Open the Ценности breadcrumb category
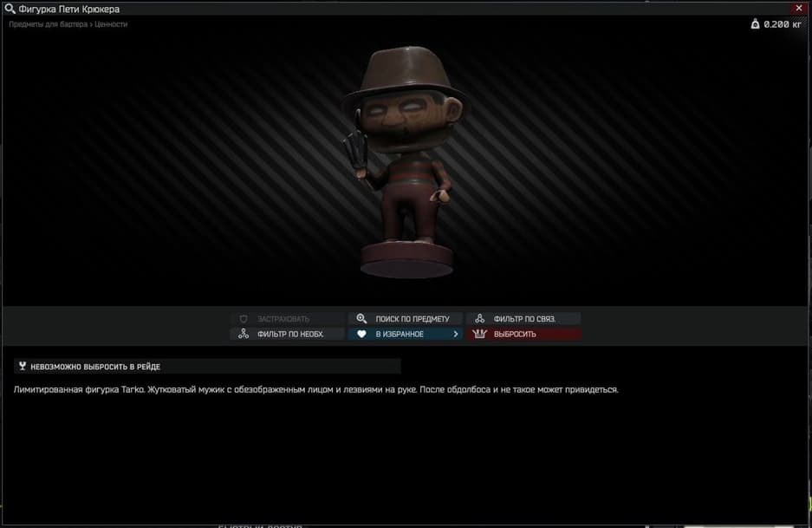 pyautogui.click(x=111, y=24)
